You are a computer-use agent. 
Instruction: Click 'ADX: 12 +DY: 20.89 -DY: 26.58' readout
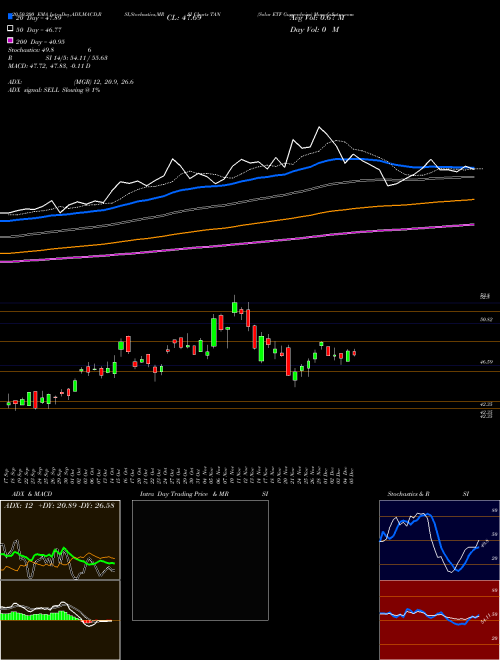[59, 505]
